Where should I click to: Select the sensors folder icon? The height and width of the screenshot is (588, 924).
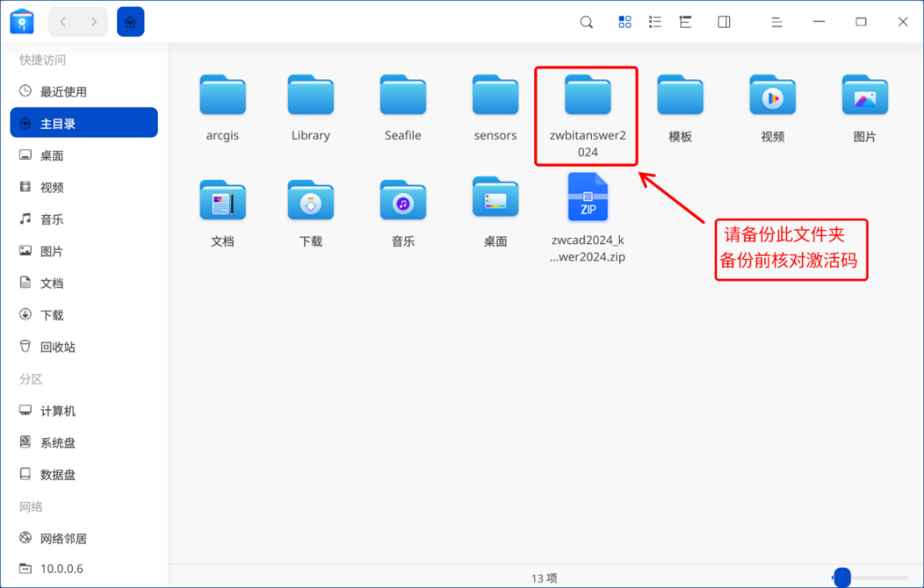pyautogui.click(x=496, y=95)
